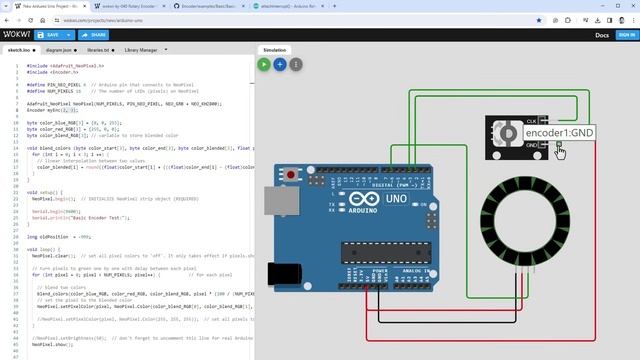The image size is (640, 360).
Task: Click the void setup() line
Action: (x=45, y=192)
